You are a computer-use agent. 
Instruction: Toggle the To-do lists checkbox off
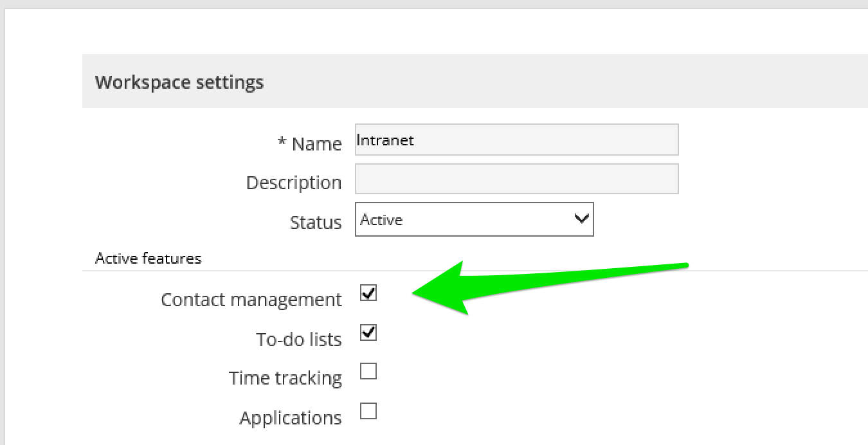368,332
